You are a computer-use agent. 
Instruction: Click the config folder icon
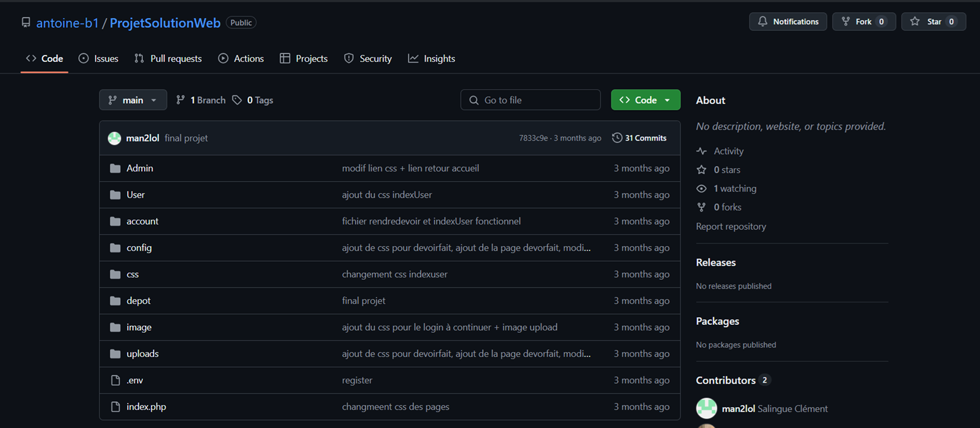coord(115,248)
